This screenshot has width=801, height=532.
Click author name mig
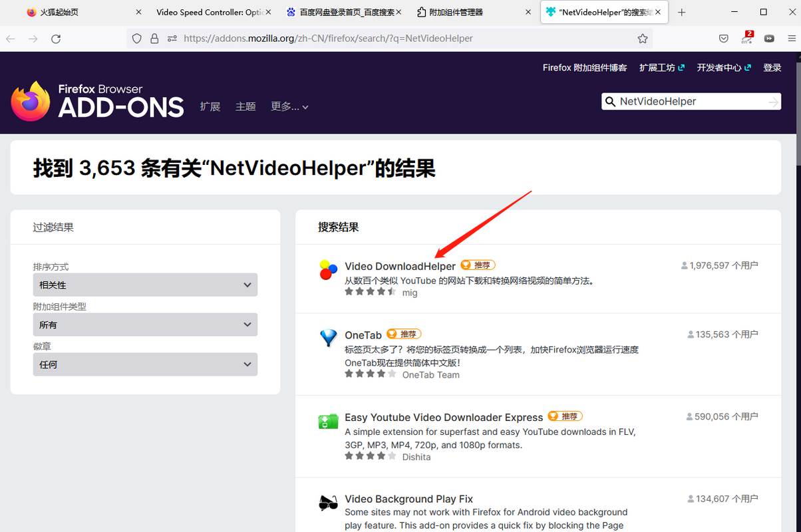click(410, 293)
